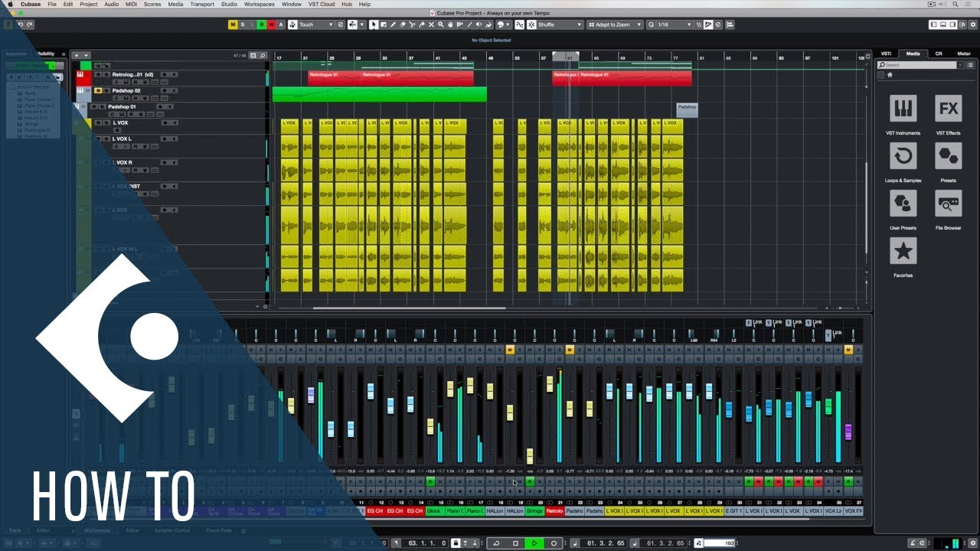Toggle the Cycle loop button in transport
This screenshot has width=980, height=551.
click(496, 543)
